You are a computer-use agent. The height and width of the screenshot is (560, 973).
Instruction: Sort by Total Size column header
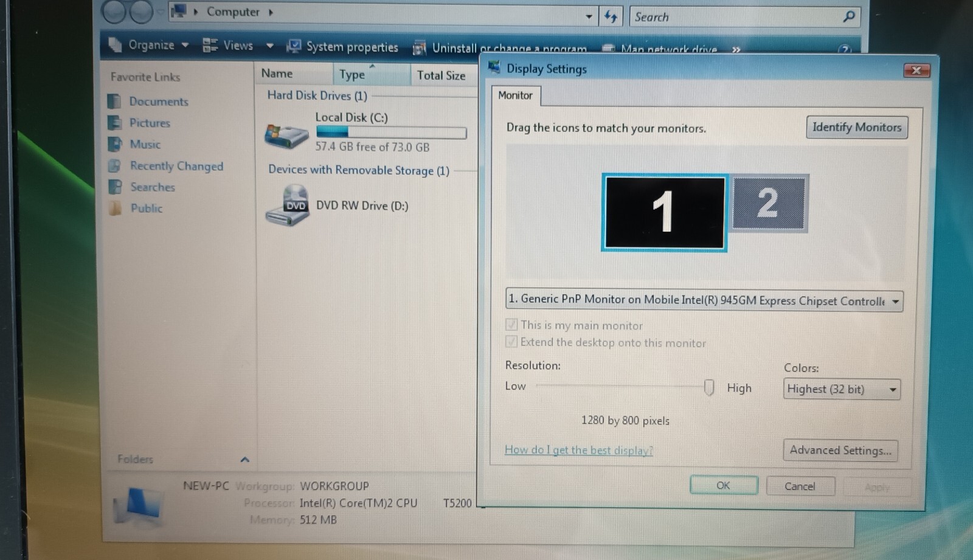(445, 75)
